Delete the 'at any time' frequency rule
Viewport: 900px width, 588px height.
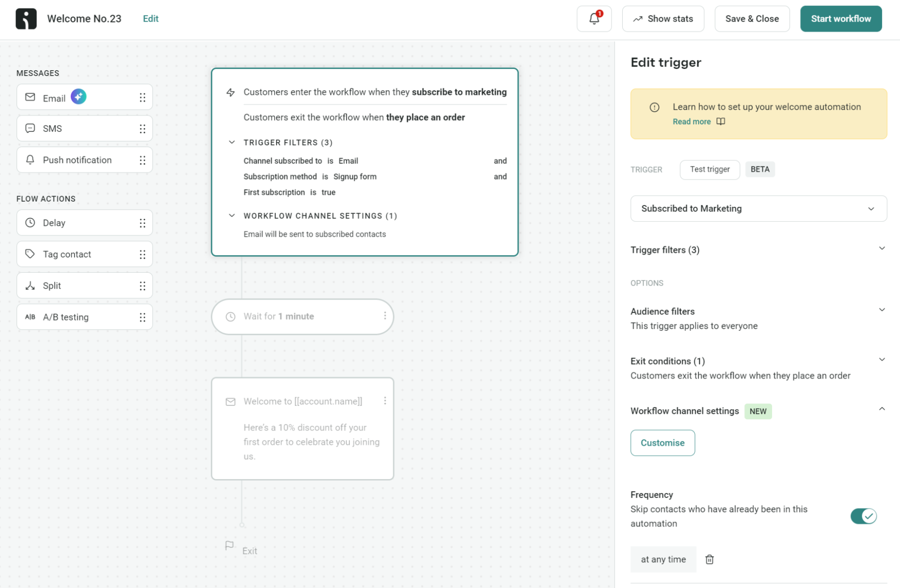click(x=710, y=559)
